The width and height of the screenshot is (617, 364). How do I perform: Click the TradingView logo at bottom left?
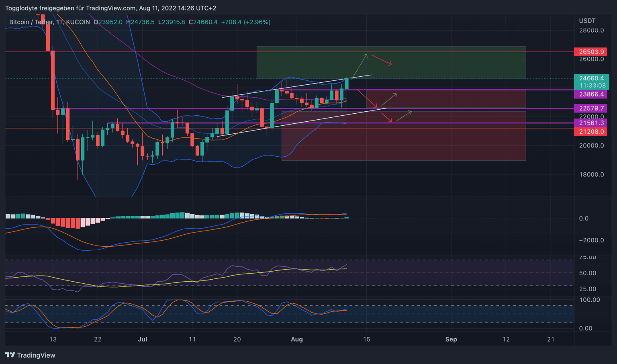pyautogui.click(x=30, y=355)
